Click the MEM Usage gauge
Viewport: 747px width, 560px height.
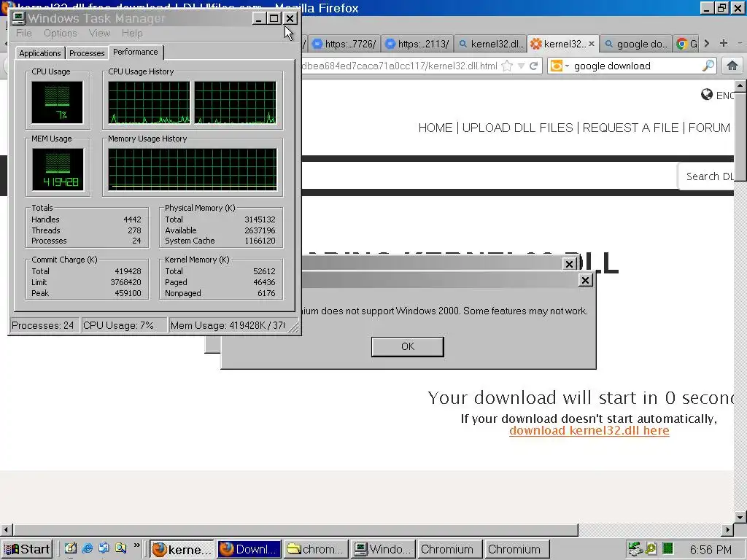point(58,169)
